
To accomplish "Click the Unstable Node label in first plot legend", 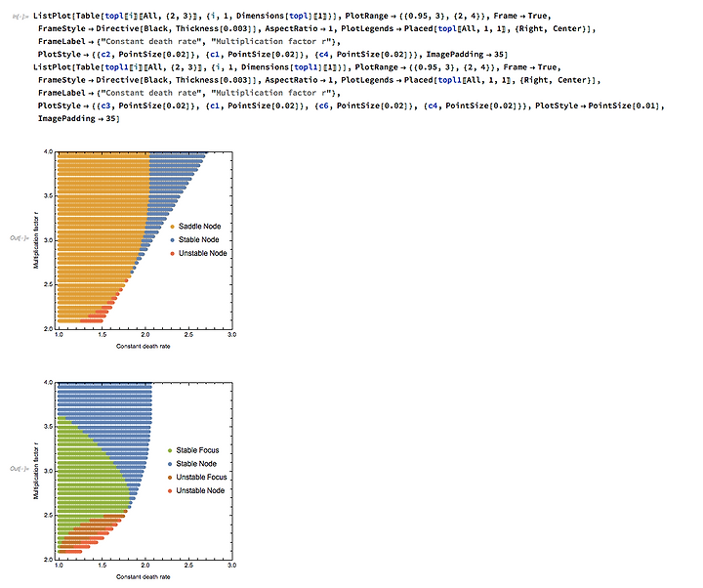I will [x=203, y=253].
